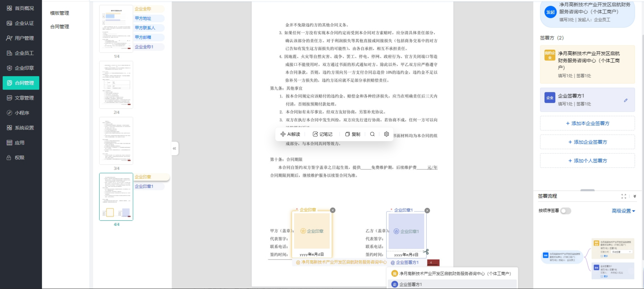
Task: Open 用户管理 in the sidebar
Action: coord(21,38)
